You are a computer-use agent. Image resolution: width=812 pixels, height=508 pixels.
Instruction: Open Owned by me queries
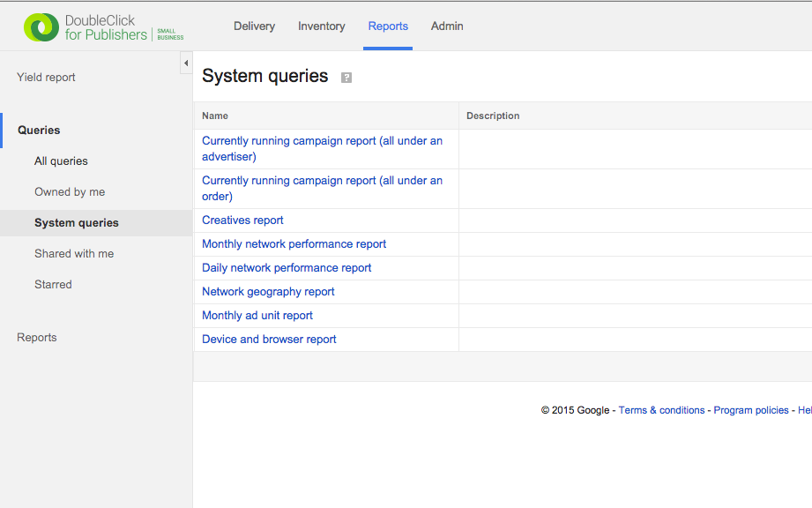(70, 192)
